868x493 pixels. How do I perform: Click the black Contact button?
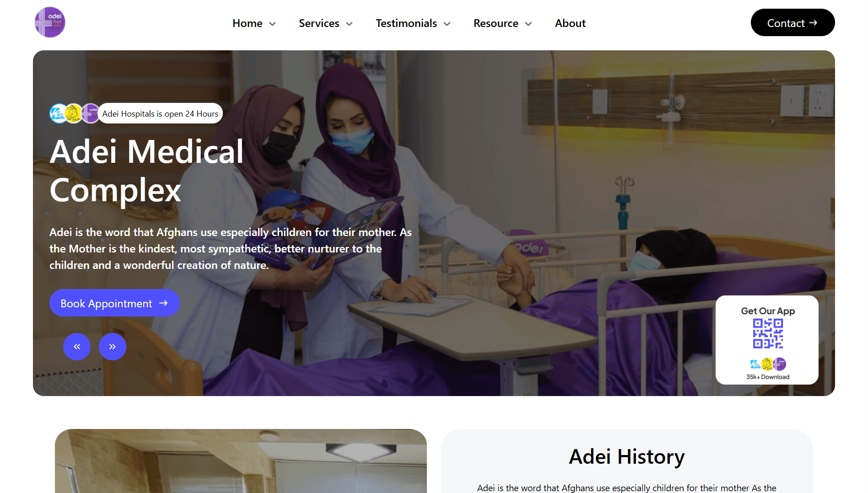coord(793,22)
